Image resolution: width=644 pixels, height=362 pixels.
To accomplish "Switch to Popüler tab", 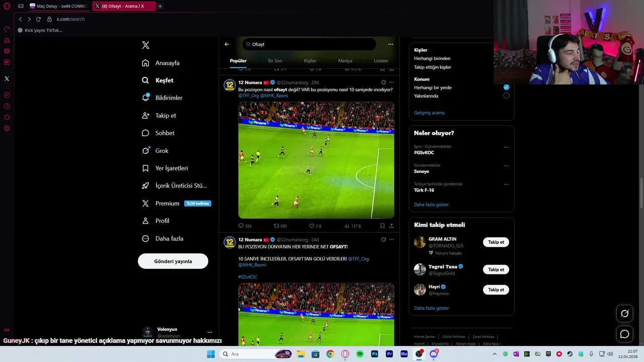I will (238, 61).
